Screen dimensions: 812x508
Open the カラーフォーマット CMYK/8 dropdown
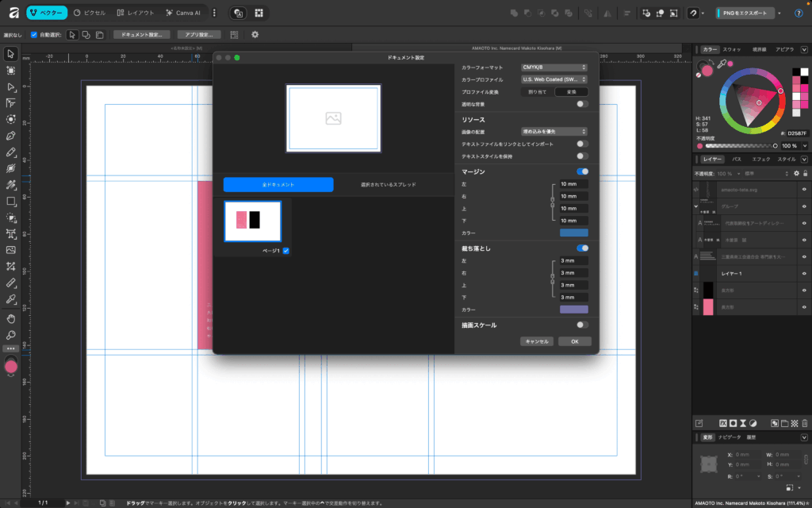point(553,67)
